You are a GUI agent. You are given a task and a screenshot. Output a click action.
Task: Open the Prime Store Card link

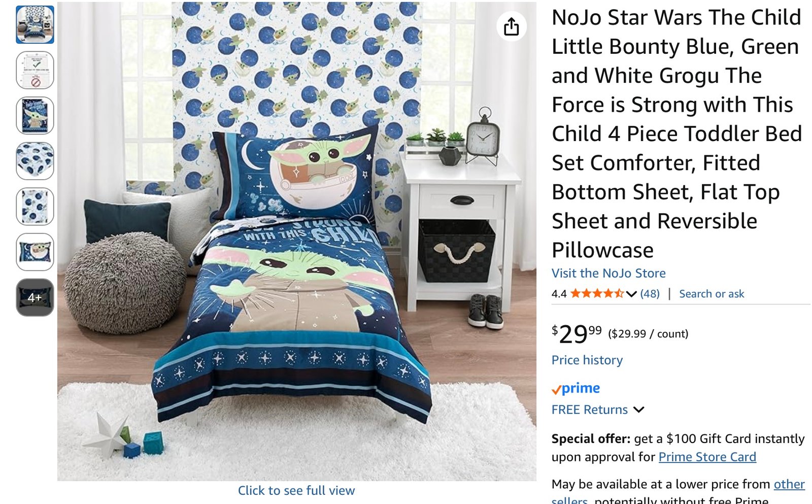[x=707, y=457]
